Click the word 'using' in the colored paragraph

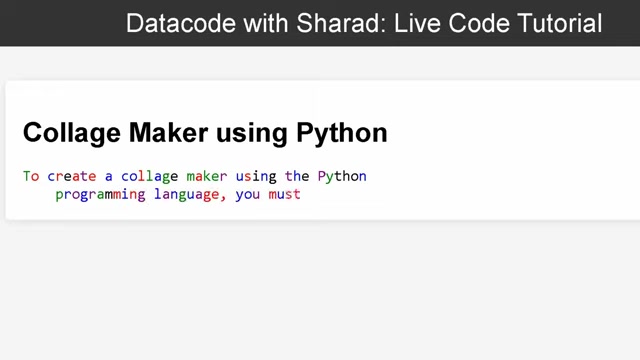(256, 176)
